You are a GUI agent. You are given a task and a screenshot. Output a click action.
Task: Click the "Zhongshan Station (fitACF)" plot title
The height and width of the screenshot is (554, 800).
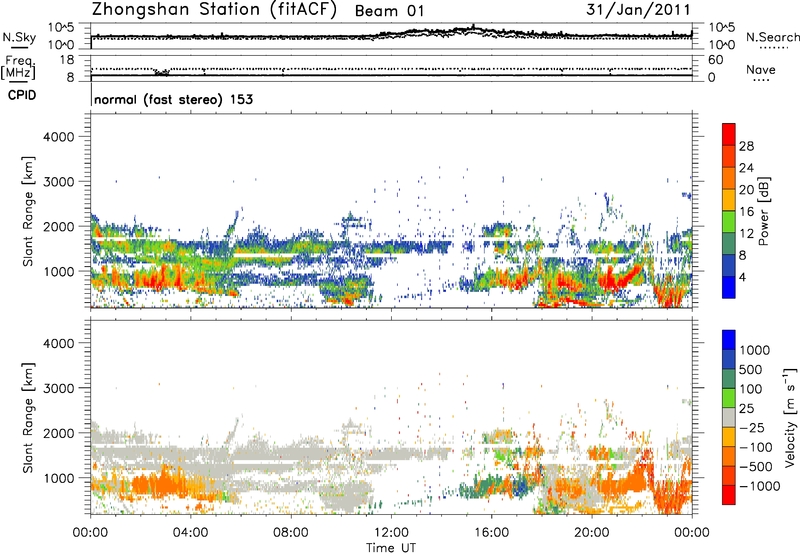tap(214, 10)
